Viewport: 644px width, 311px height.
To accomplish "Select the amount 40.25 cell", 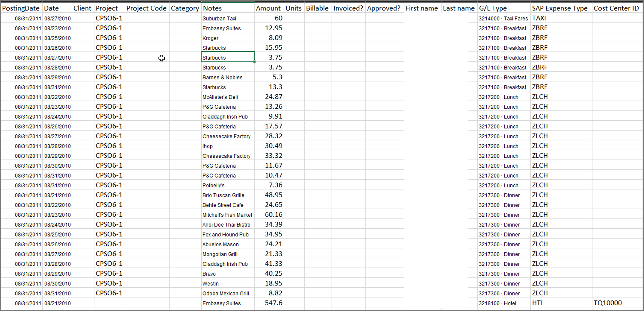I will click(269, 273).
